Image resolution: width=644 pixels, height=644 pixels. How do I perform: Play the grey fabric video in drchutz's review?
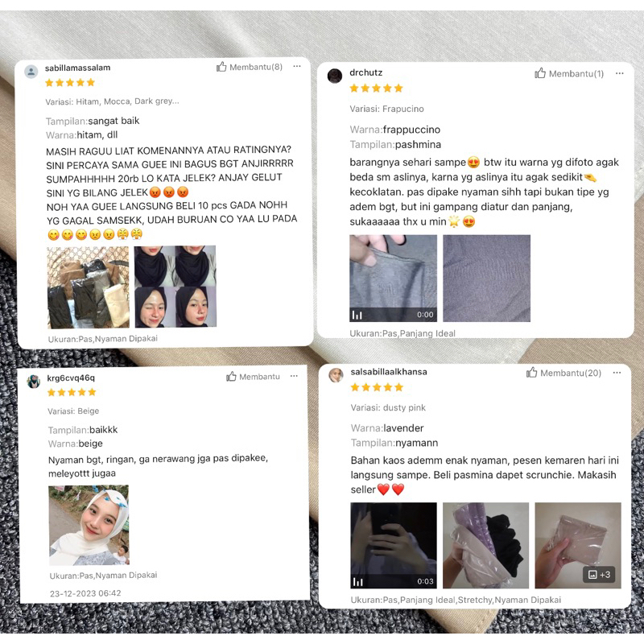tap(393, 278)
